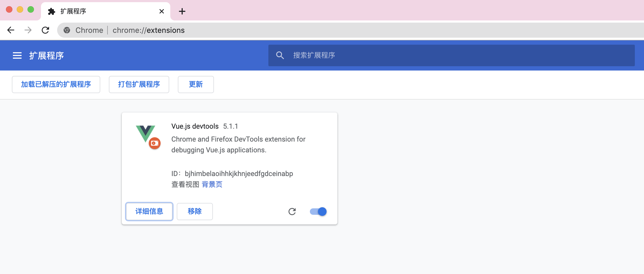Click the search magnifier in the blue header
This screenshot has height=274, width=644.
(280, 55)
